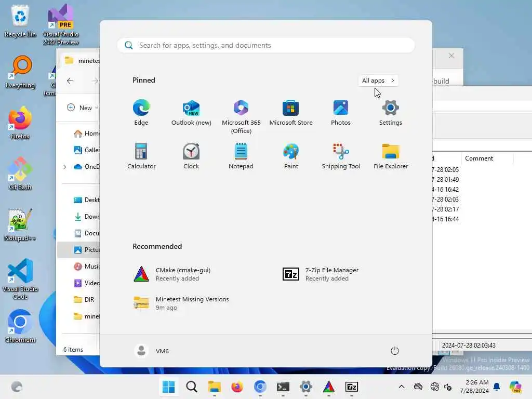This screenshot has width=532, height=399.
Task: Open Copilot Preview icon in tray
Action: tap(515, 387)
